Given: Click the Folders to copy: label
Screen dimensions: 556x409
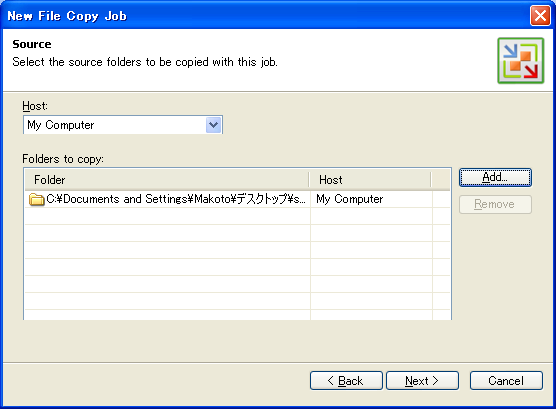Looking at the screenshot, I should point(63,159).
